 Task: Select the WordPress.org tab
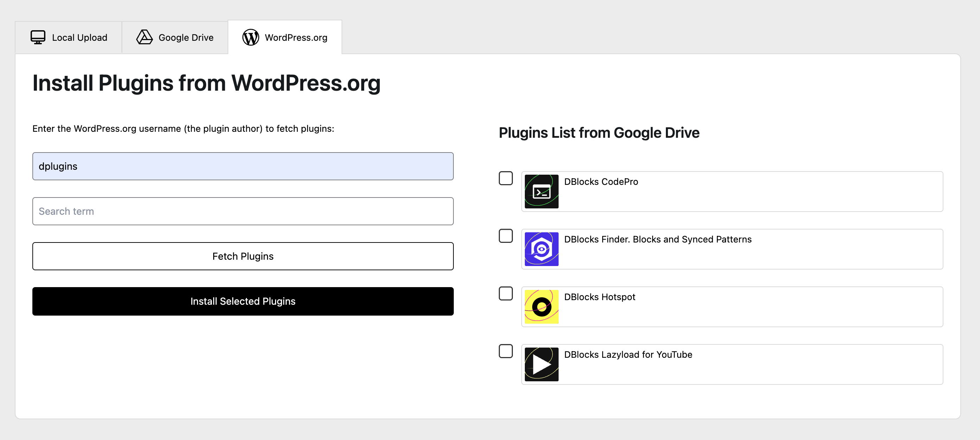(285, 37)
